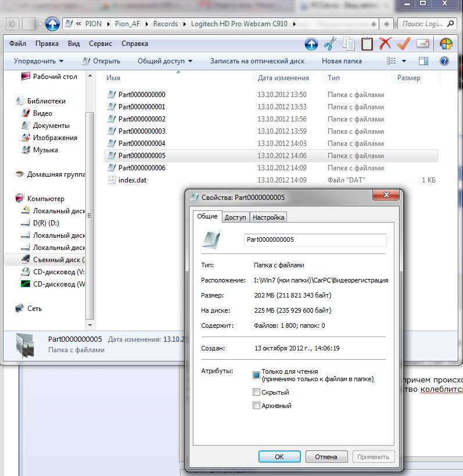The width and height of the screenshot is (463, 476).
Task: Check the 'Архивный' checkbox
Action: (256, 406)
